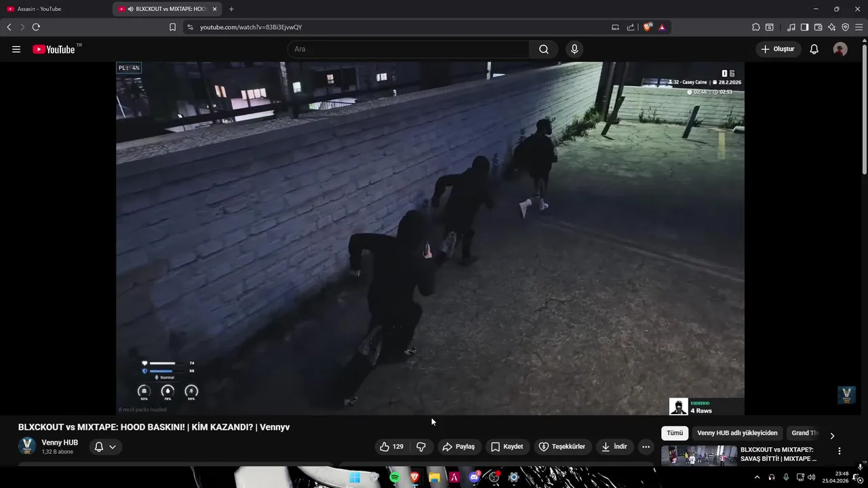The height and width of the screenshot is (488, 868).
Task: Bookmark this page in the address bar
Action: [x=172, y=27]
